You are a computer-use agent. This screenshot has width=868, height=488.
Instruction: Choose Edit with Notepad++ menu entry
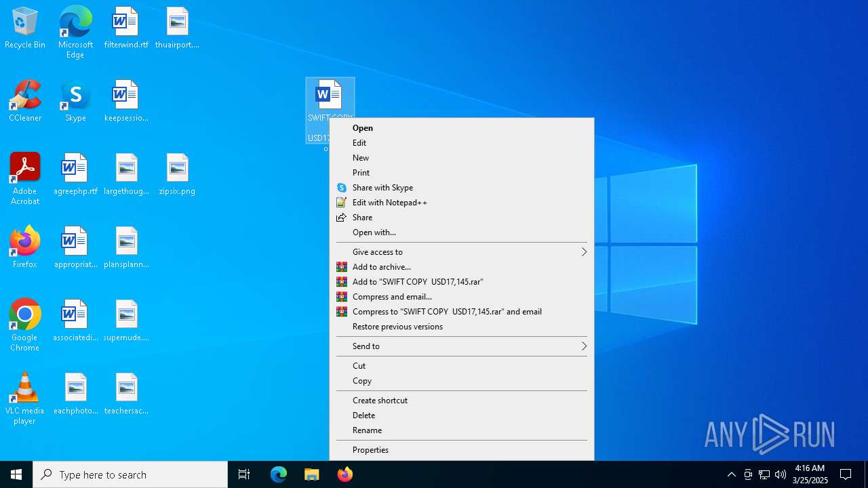tap(462, 203)
